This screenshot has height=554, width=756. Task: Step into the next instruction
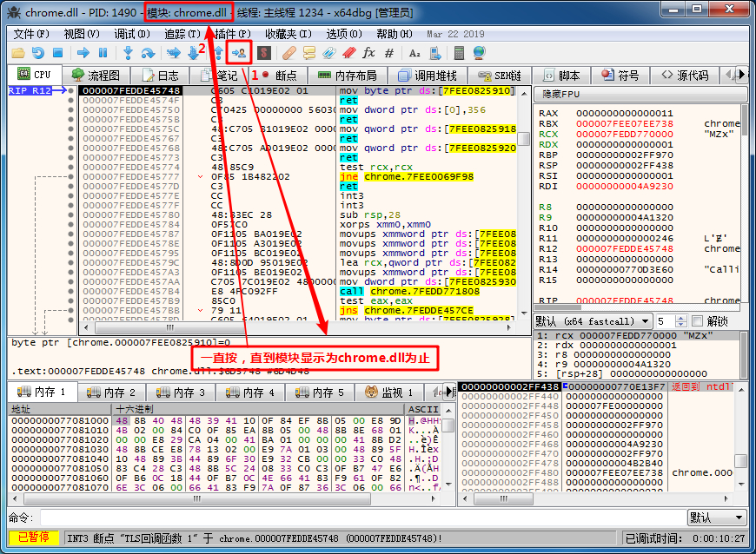click(x=128, y=53)
